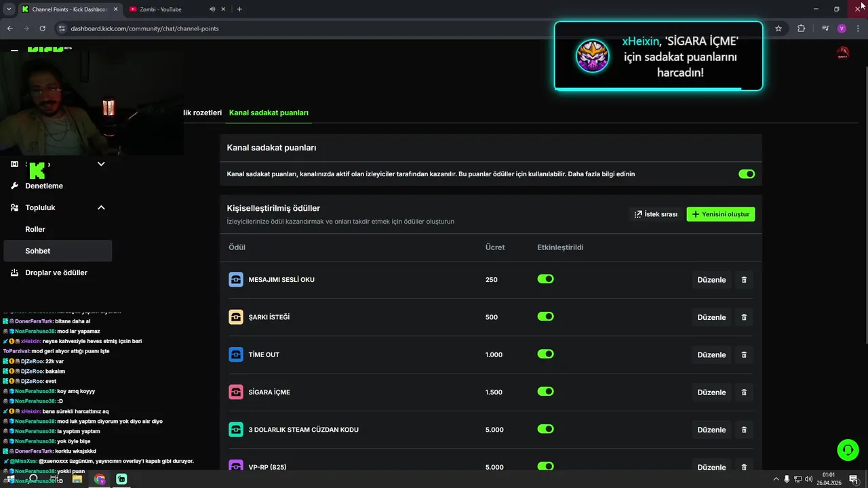Screen dimensions: 868x488
Task: Disable the 3 DOLARLIK STEAM CÜZDAN KODU reward
Action: pyautogui.click(x=545, y=429)
